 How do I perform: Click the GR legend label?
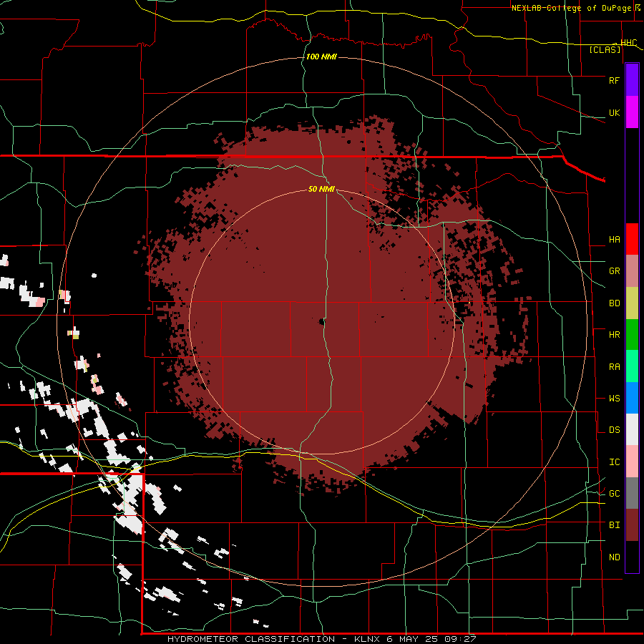point(614,271)
